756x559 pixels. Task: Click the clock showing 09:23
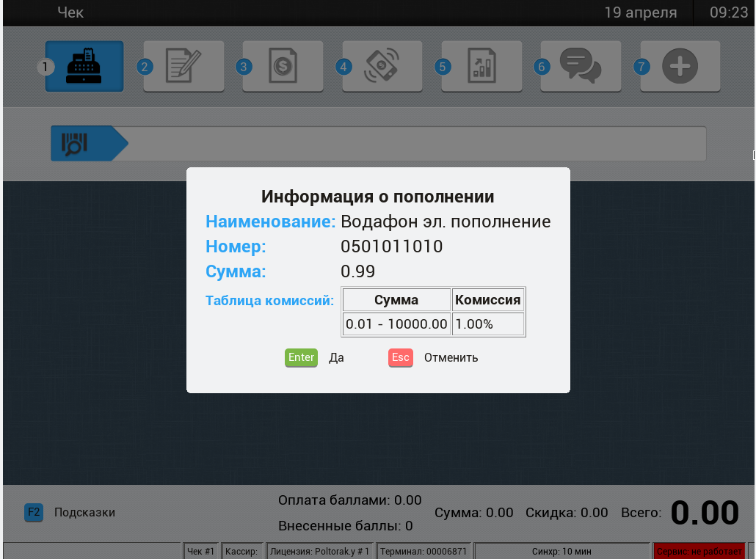(729, 12)
